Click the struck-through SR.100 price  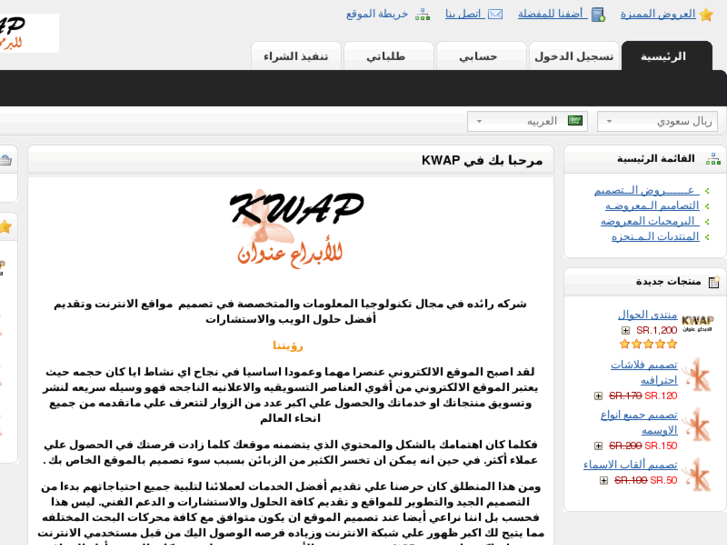pyautogui.click(x=631, y=480)
